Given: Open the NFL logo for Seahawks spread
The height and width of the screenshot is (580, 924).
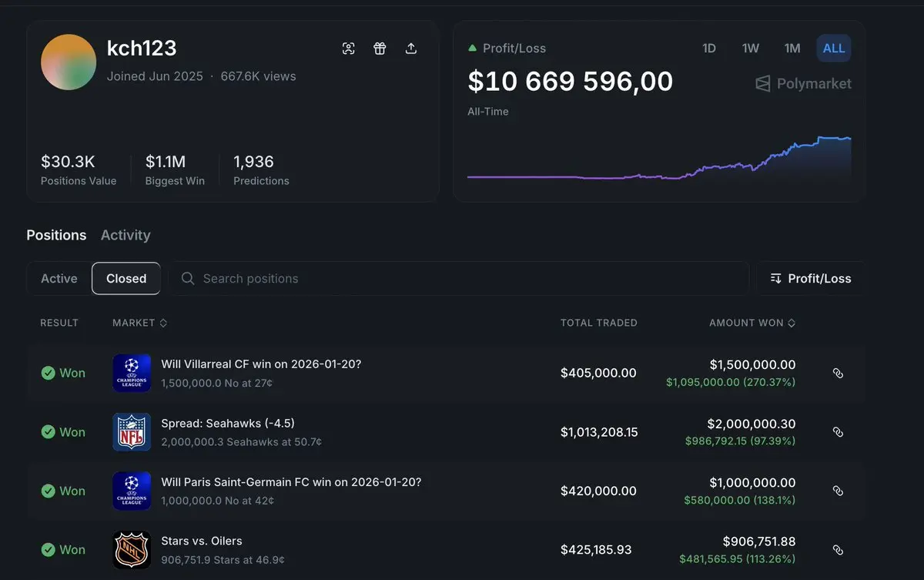Looking at the screenshot, I should point(132,432).
